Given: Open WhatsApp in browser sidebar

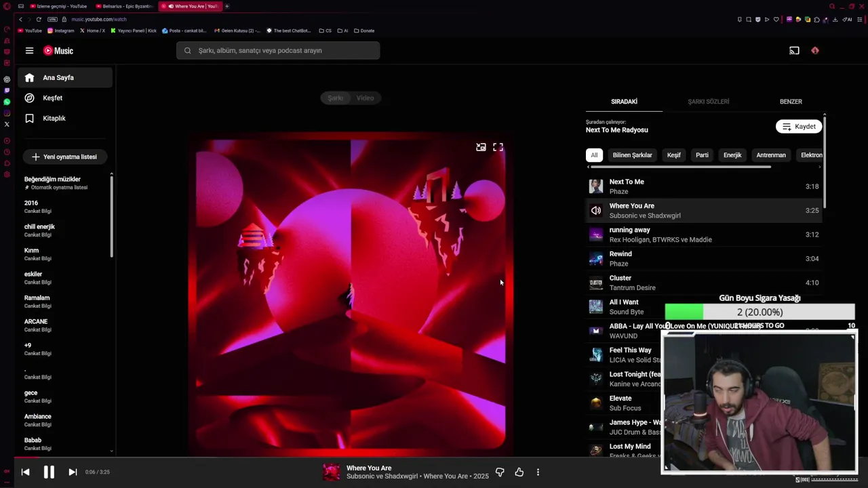Looking at the screenshot, I should coord(7,102).
